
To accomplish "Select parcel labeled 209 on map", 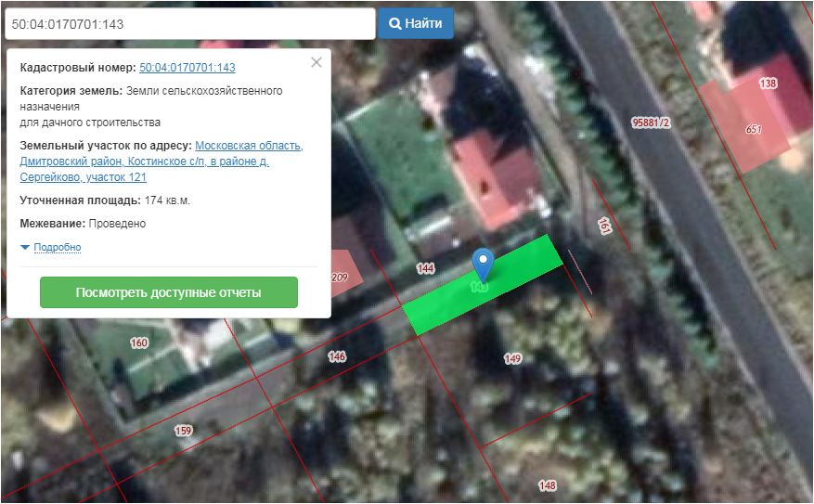I will click(x=340, y=278).
